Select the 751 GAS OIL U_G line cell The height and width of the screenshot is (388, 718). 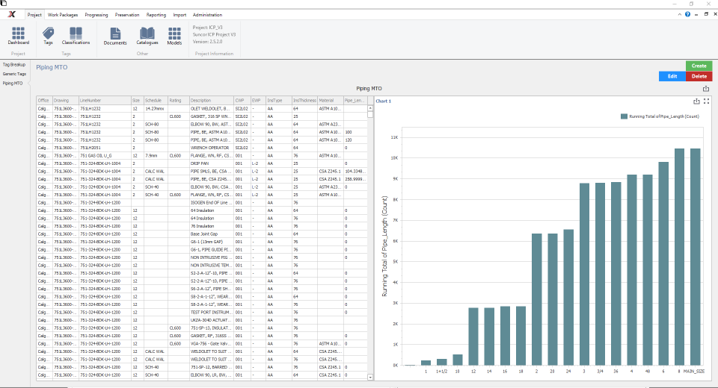[105, 156]
